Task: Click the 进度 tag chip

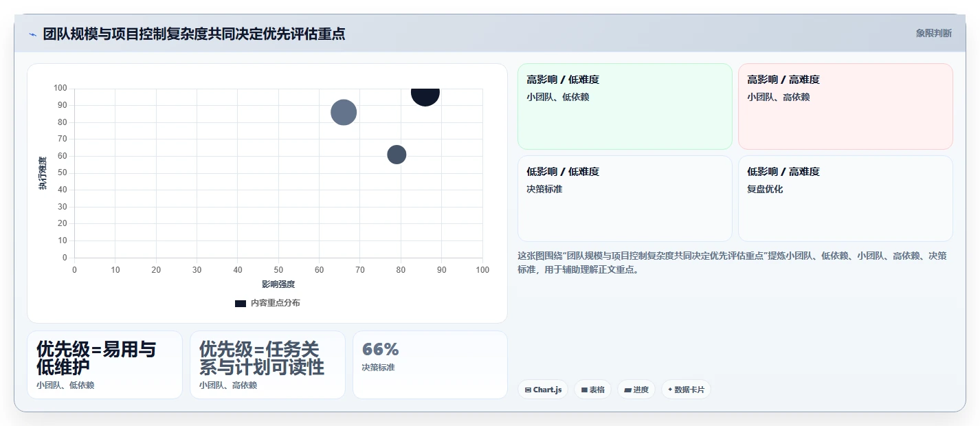Action: click(636, 390)
